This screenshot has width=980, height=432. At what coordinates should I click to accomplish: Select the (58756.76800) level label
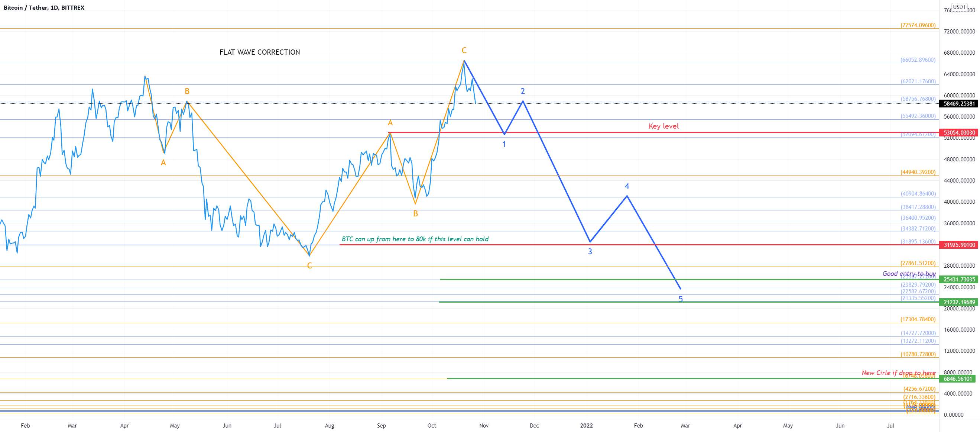pyautogui.click(x=918, y=99)
